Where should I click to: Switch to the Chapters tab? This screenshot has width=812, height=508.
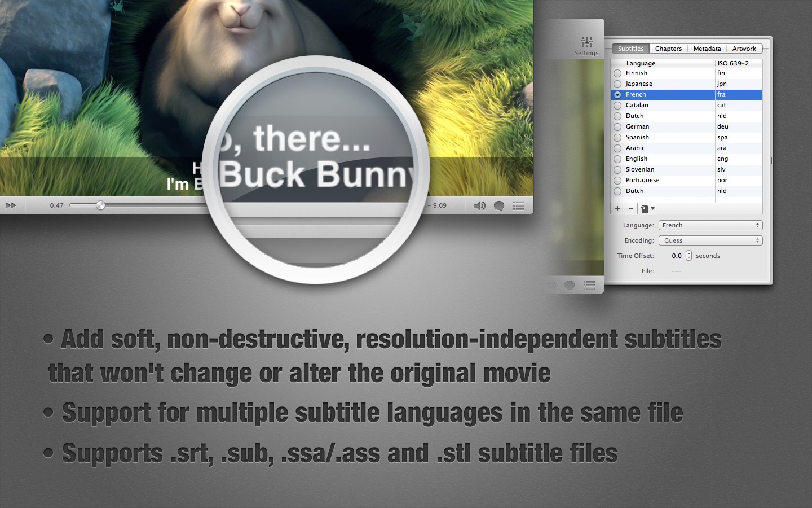click(668, 49)
